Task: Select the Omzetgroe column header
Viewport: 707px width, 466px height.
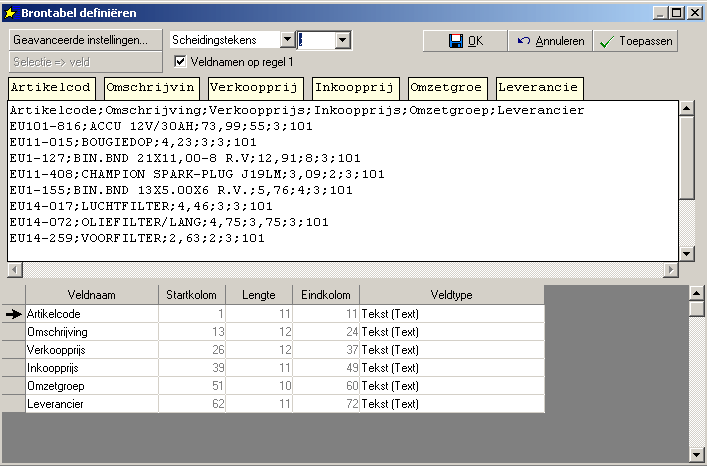Action: click(x=447, y=87)
